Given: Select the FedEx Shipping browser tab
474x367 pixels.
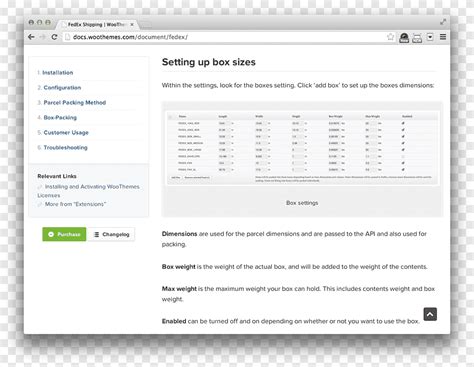Looking at the screenshot, I should (x=98, y=25).
